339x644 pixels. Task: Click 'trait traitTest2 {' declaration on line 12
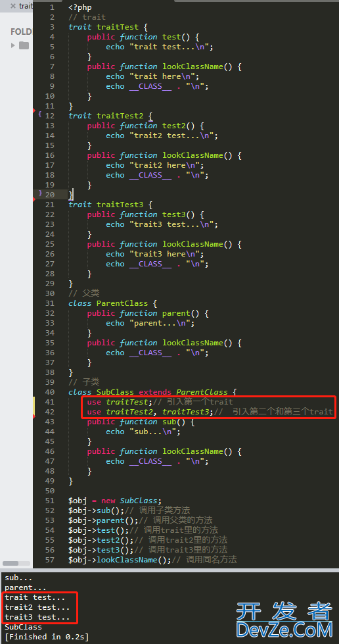click(110, 116)
